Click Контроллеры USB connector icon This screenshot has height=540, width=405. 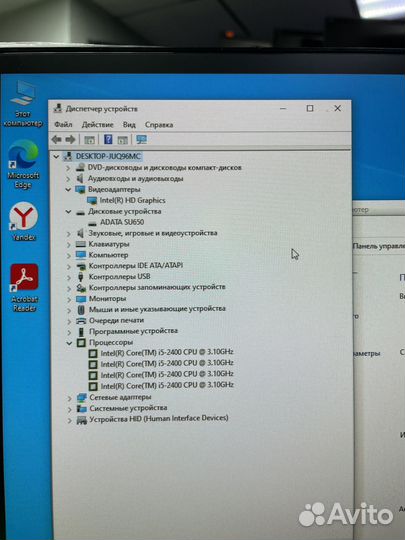[81, 277]
